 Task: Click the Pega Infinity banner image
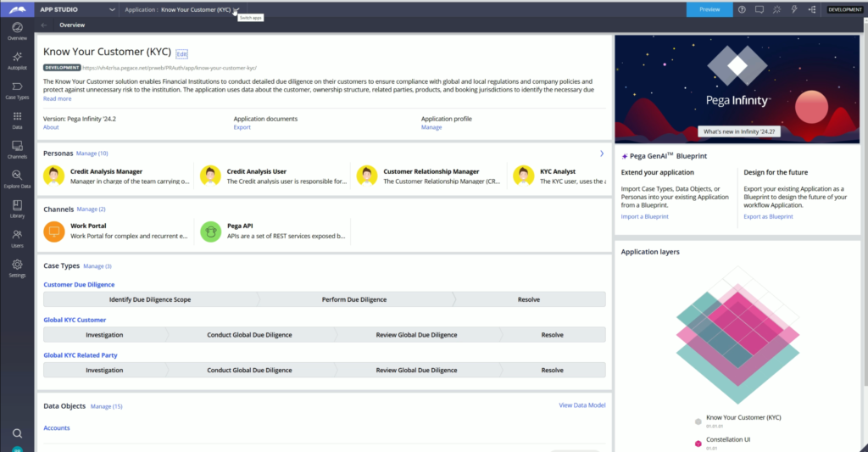(737, 89)
